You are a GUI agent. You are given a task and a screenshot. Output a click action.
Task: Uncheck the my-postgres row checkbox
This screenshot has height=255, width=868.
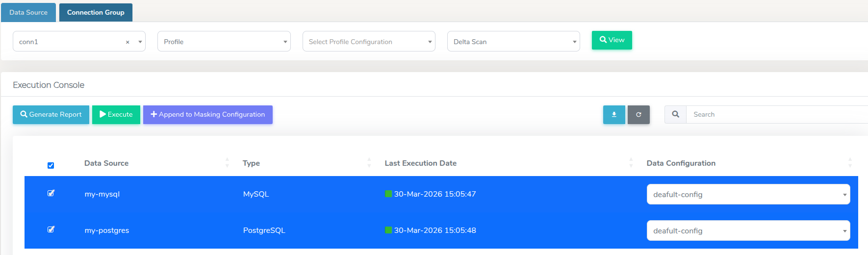pyautogui.click(x=51, y=229)
